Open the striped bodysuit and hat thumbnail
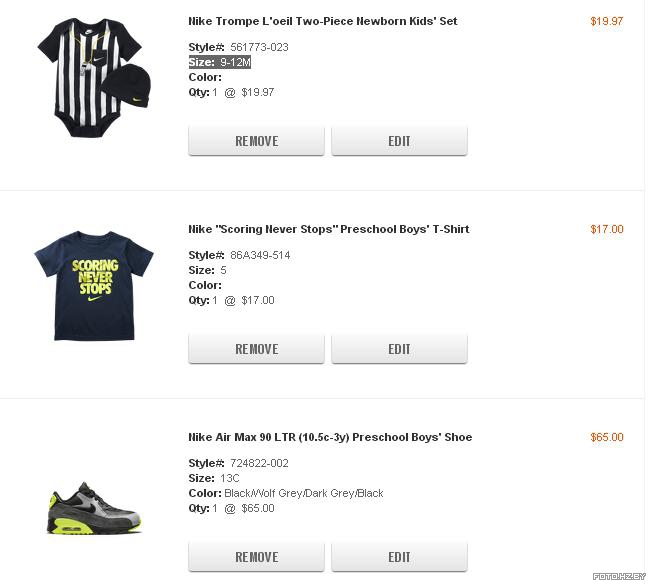The width and height of the screenshot is (650, 584). 94,78
